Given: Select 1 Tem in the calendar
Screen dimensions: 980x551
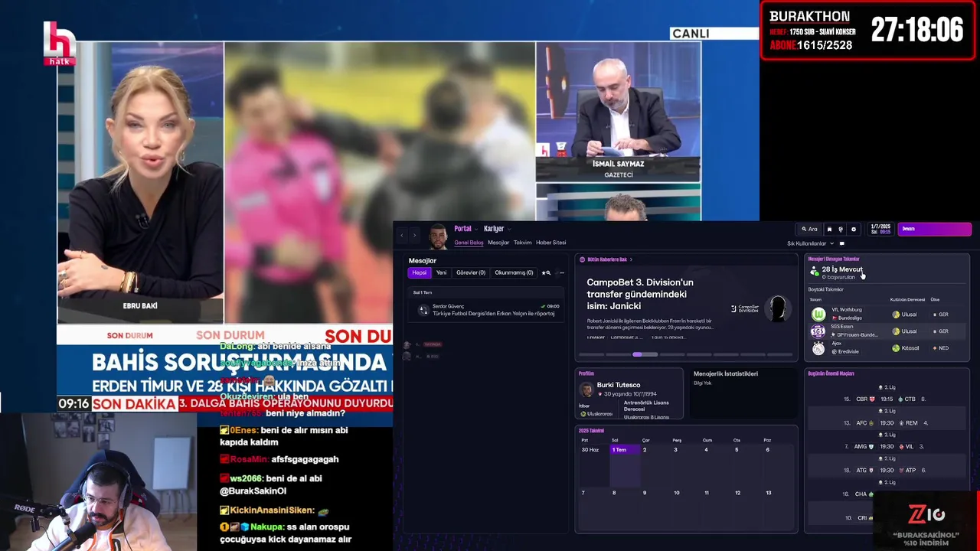Looking at the screenshot, I should pyautogui.click(x=625, y=465).
